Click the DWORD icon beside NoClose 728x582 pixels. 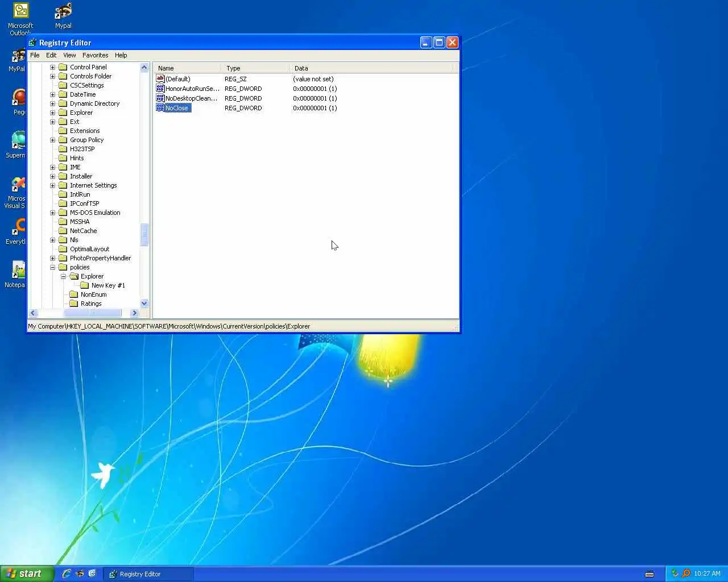pos(160,107)
